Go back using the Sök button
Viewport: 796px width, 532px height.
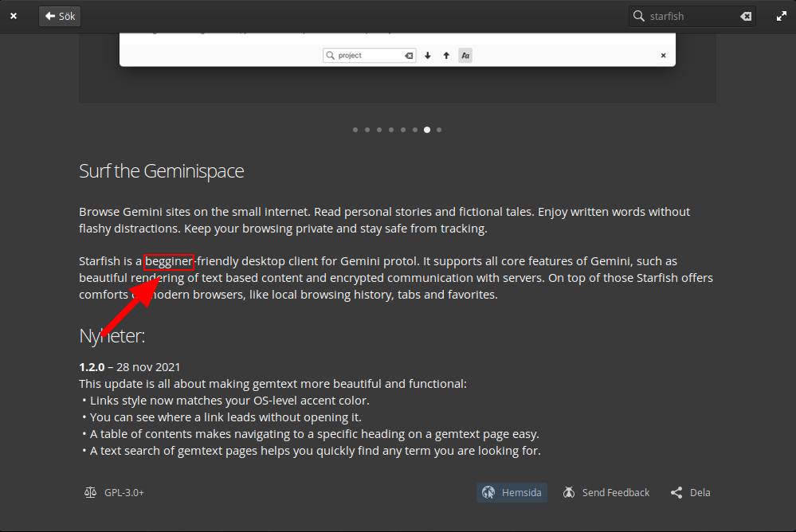coord(59,15)
